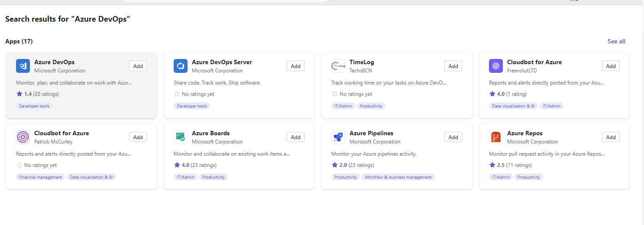Image resolution: width=644 pixels, height=225 pixels.
Task: Click 'Share code. Track work. Ship software.' description
Action: pos(217,82)
